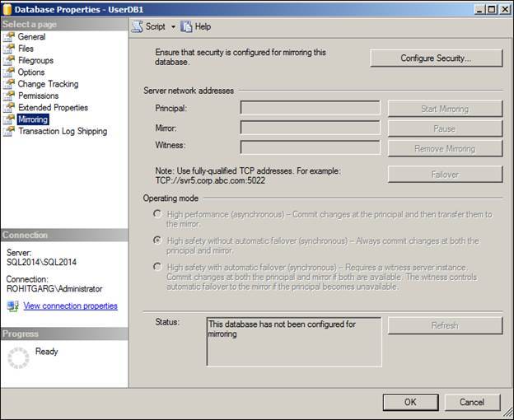
Task: Click the Witness address field
Action: 310,147
